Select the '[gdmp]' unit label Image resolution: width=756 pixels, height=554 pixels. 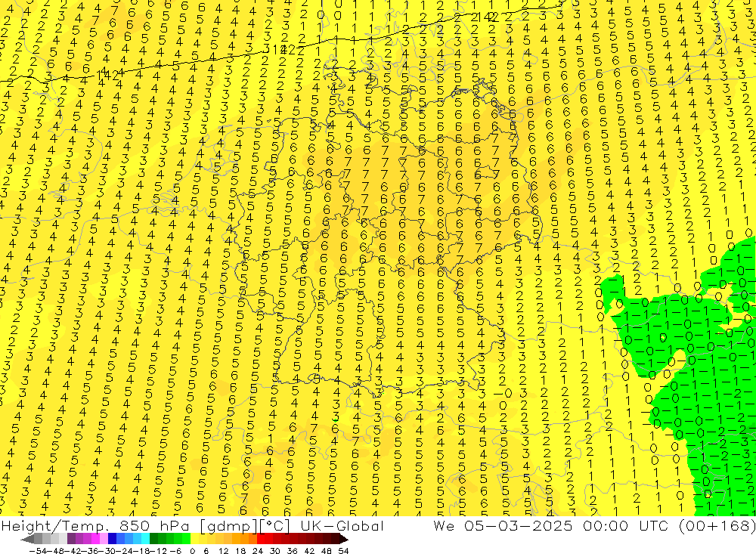pos(230,526)
